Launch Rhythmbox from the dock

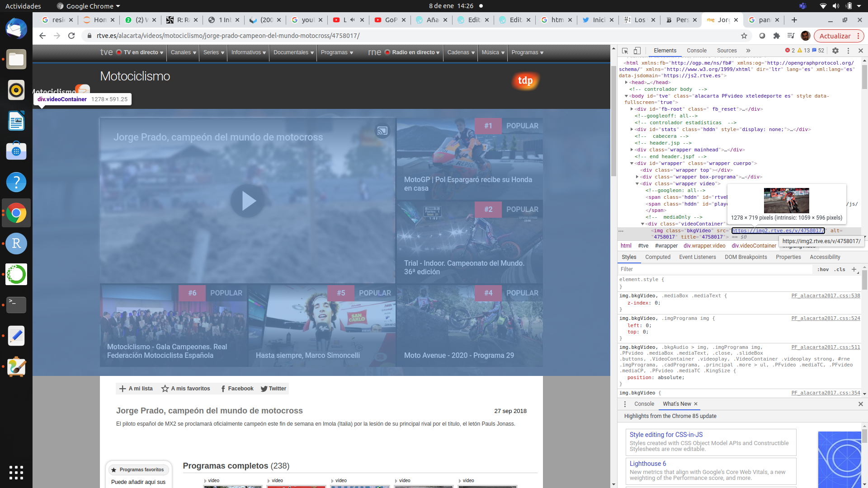pos(16,90)
